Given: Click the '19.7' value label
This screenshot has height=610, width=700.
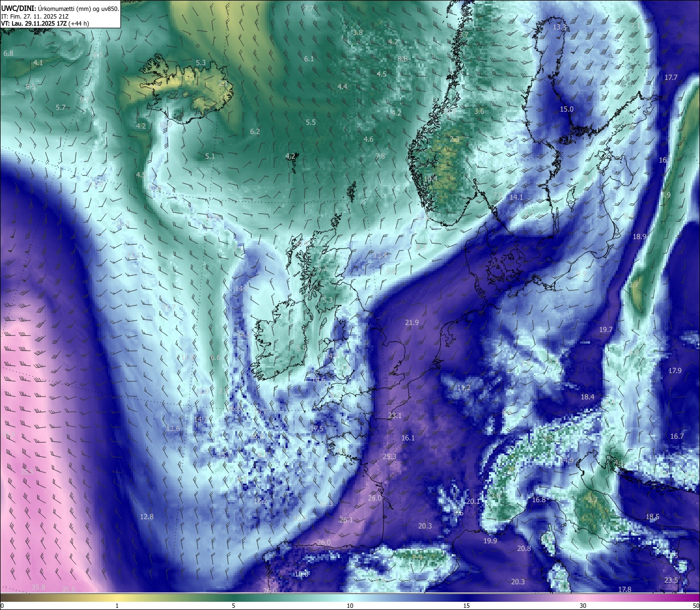Looking at the screenshot, I should point(606,329).
